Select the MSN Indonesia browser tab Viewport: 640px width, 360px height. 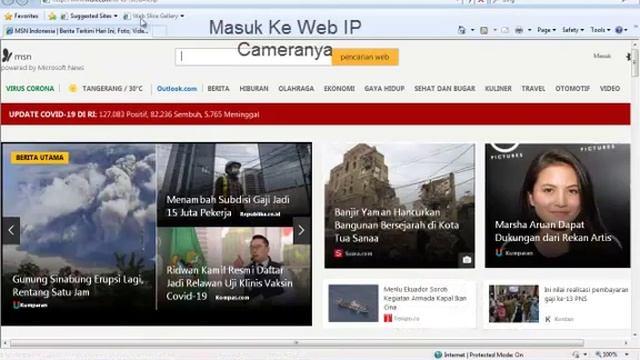click(77, 31)
